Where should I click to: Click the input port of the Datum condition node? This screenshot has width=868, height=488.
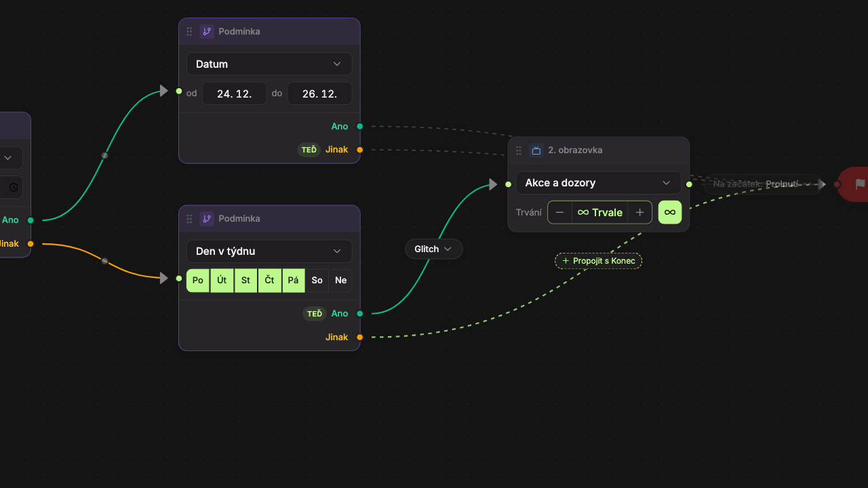coord(179,91)
